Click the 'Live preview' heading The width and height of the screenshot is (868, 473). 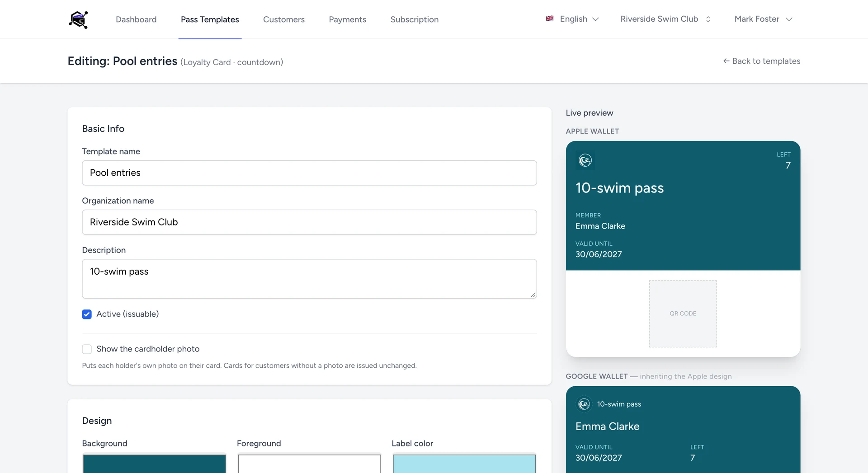coord(590,113)
